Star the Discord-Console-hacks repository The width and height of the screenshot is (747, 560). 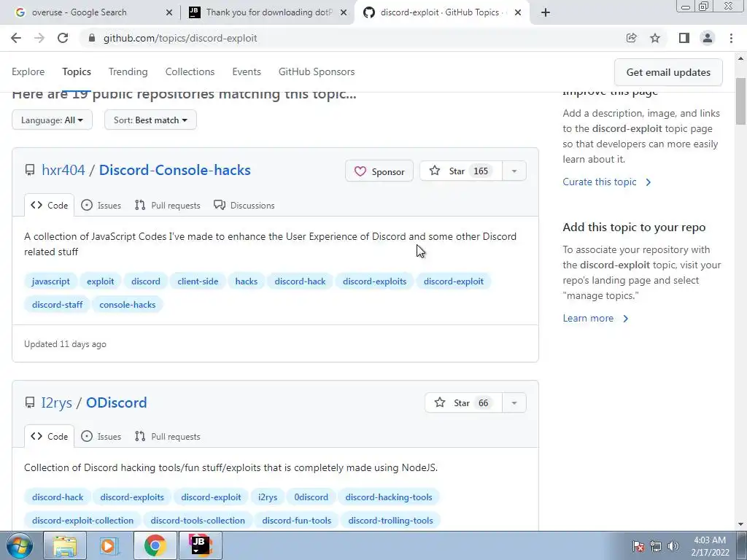[461, 171]
